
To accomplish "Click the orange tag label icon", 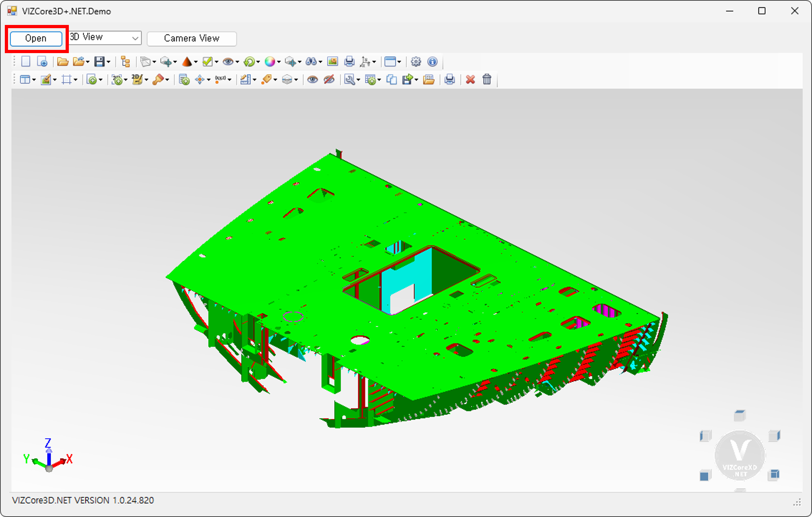I will coord(266,80).
